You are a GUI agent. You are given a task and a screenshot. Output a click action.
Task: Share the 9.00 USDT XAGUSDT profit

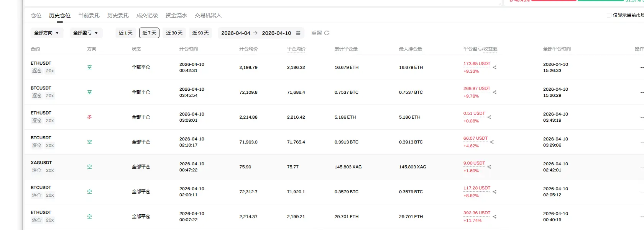coord(489,167)
